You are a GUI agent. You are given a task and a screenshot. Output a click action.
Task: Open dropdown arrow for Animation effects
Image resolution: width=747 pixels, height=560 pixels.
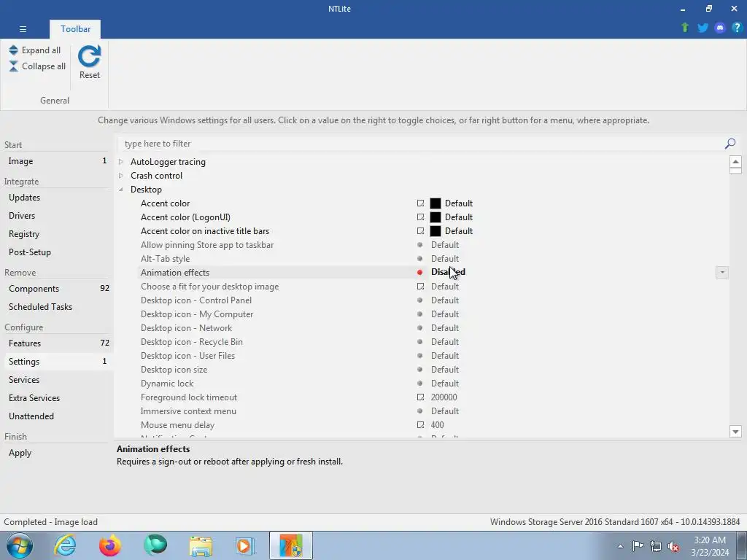coord(721,273)
